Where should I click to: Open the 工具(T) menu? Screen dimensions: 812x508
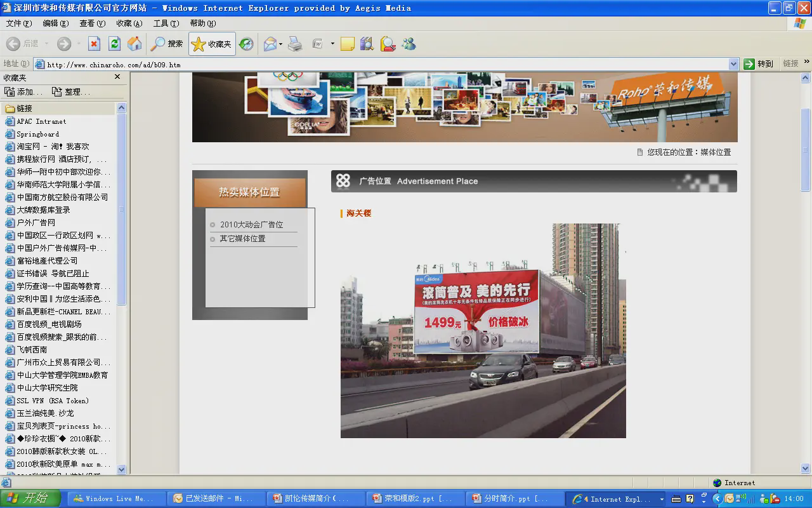coord(166,23)
